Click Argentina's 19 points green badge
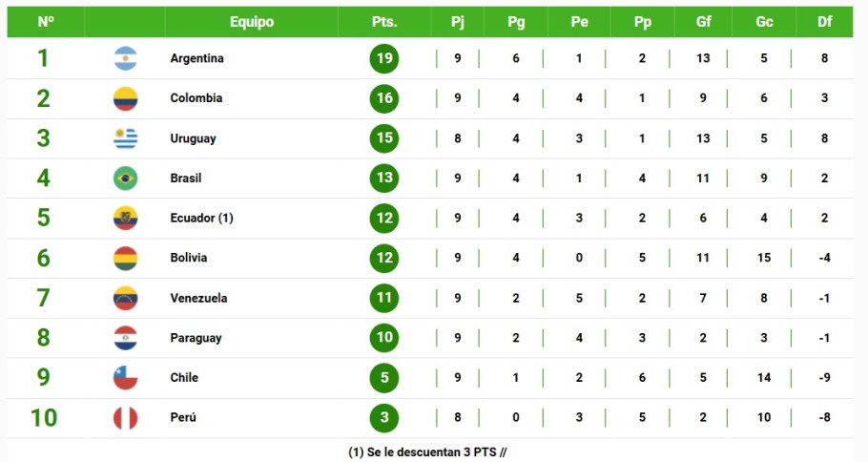Viewport: 868px width, 462px height. click(384, 58)
